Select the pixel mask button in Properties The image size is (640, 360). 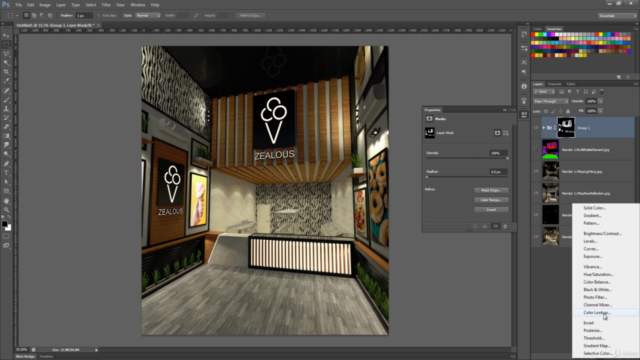point(497,133)
